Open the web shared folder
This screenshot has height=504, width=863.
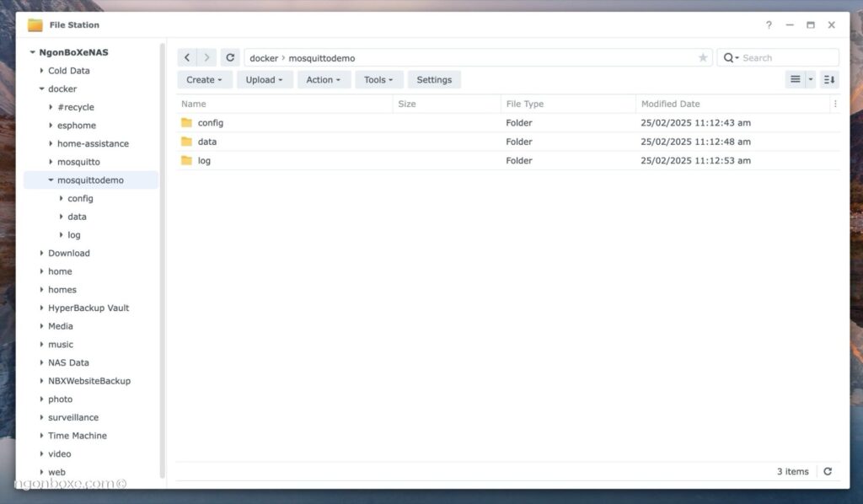pyautogui.click(x=56, y=472)
